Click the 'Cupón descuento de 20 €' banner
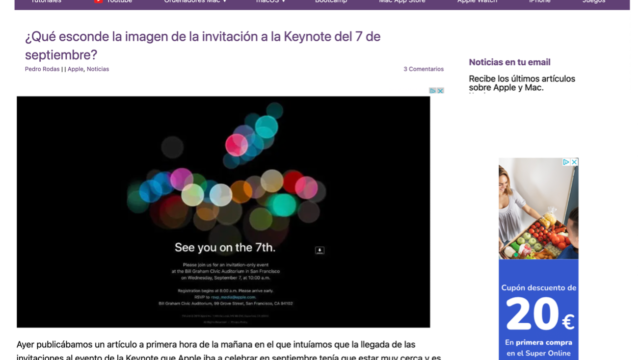The width and height of the screenshot is (640, 360). tap(538, 309)
